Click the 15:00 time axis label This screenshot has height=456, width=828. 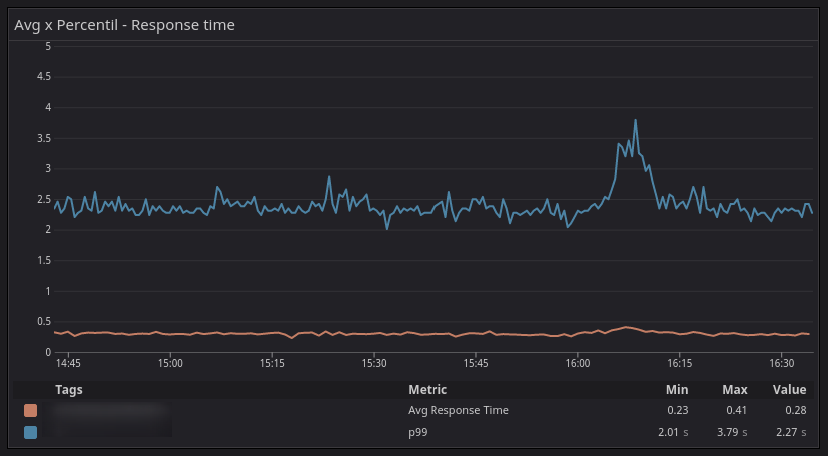tap(170, 362)
